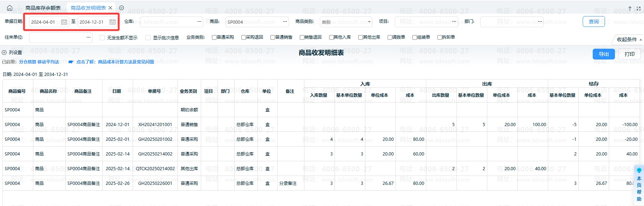Check the 显示批次信息 option
The width and height of the screenshot is (644, 206).
pos(148,38)
